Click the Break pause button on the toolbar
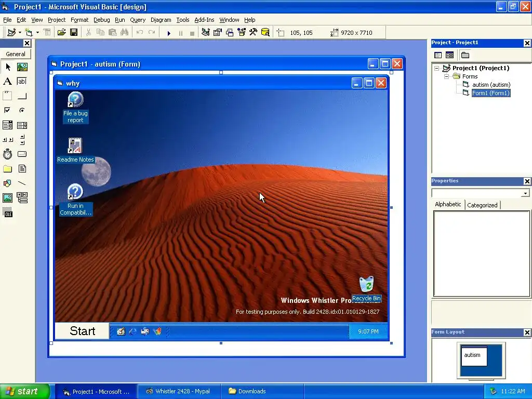The height and width of the screenshot is (399, 532). [x=180, y=33]
